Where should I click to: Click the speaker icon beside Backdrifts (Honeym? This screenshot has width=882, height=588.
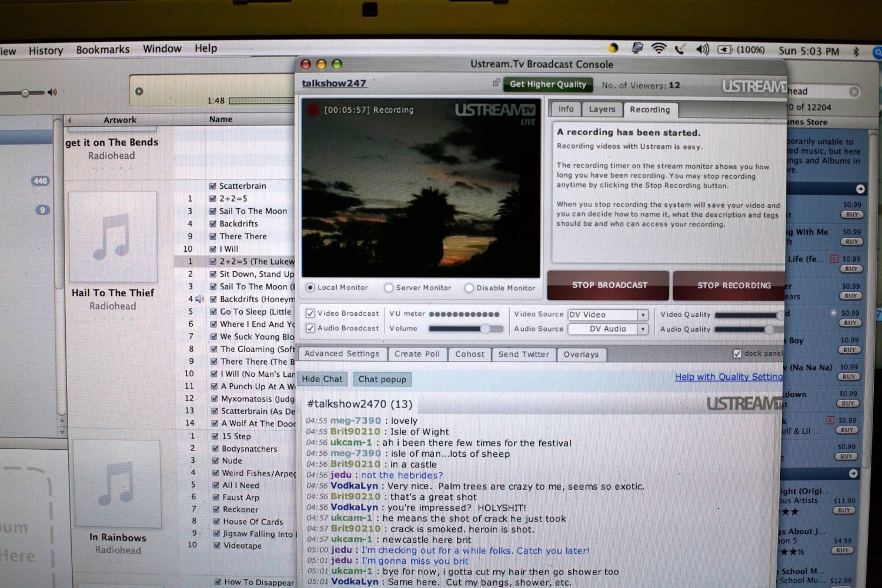coord(200,299)
